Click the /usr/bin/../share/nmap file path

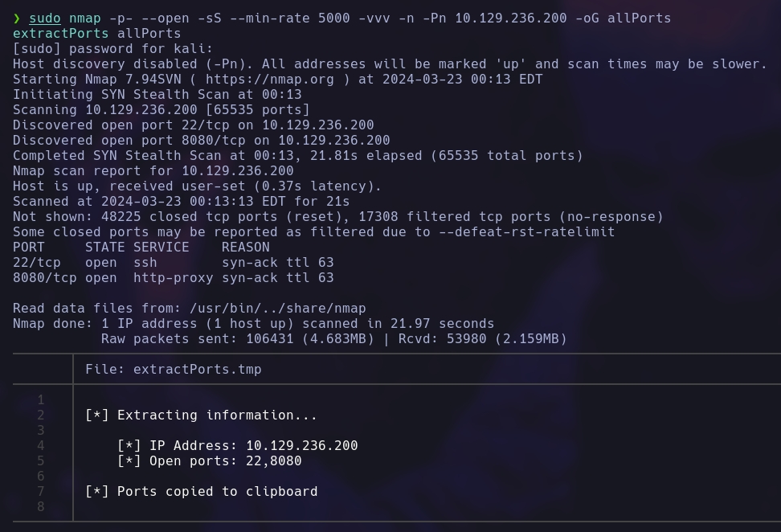pos(277,309)
